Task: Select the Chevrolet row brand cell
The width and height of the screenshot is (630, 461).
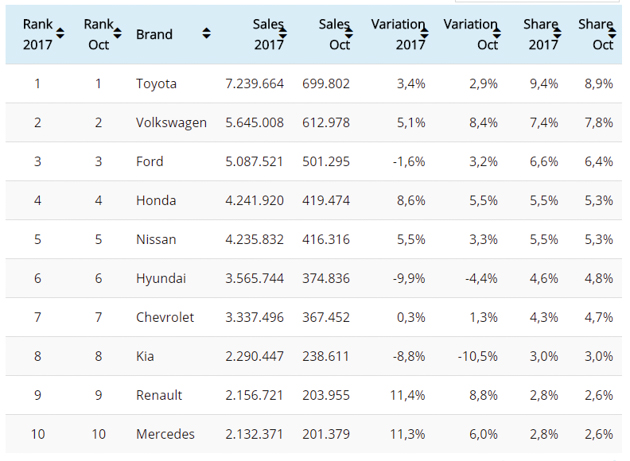Action: 166,317
